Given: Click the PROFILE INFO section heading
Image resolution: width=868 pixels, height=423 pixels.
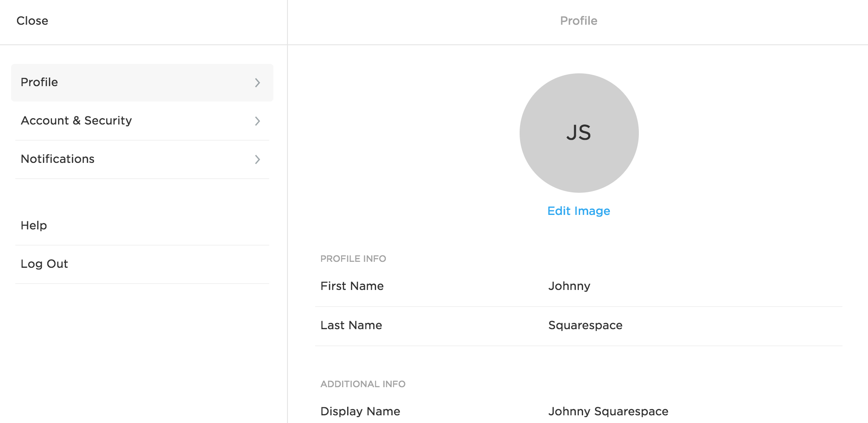Looking at the screenshot, I should [353, 259].
